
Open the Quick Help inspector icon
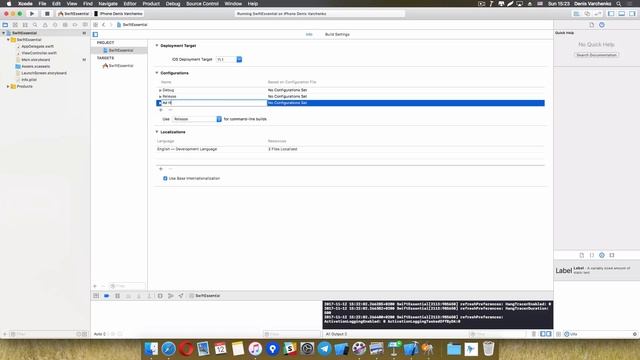click(602, 25)
